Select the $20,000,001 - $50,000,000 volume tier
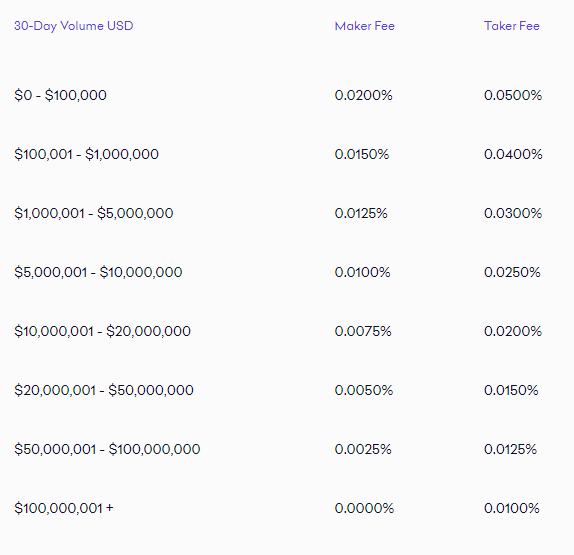Screen dimensions: 574x555 pos(104,390)
